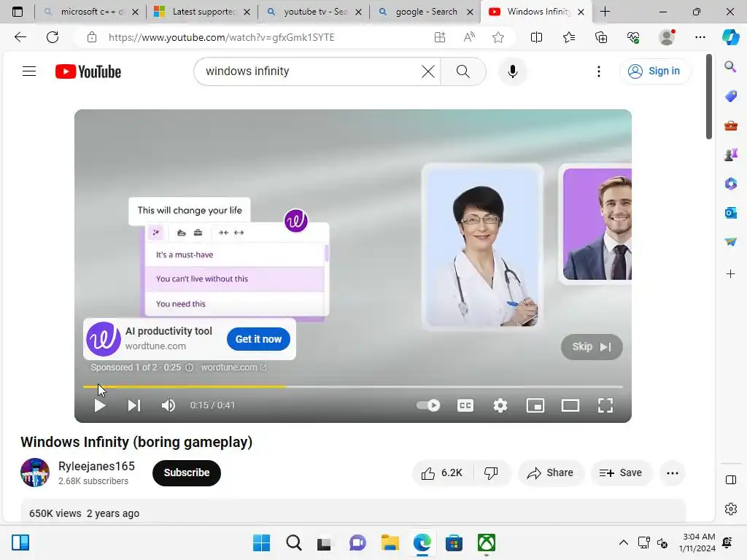Open the Ryleejanes165 channel name link

coord(97,466)
